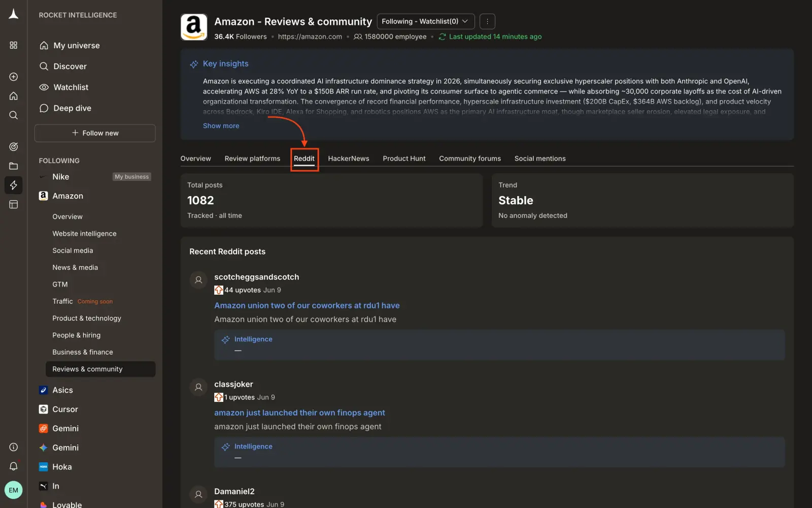812x508 pixels.
Task: Open the grid apps icon in left rail
Action: point(14,45)
